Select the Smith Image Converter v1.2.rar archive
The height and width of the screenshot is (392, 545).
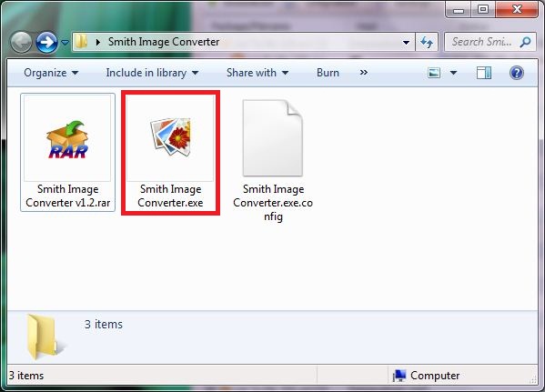coord(67,152)
